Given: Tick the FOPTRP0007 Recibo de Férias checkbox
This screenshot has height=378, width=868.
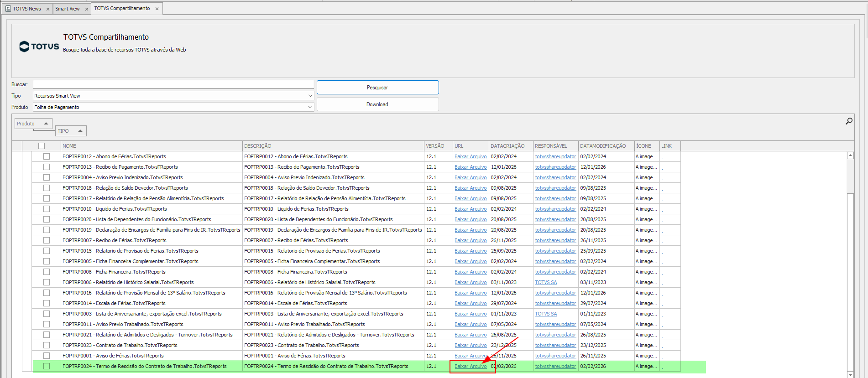Looking at the screenshot, I should 47,240.
